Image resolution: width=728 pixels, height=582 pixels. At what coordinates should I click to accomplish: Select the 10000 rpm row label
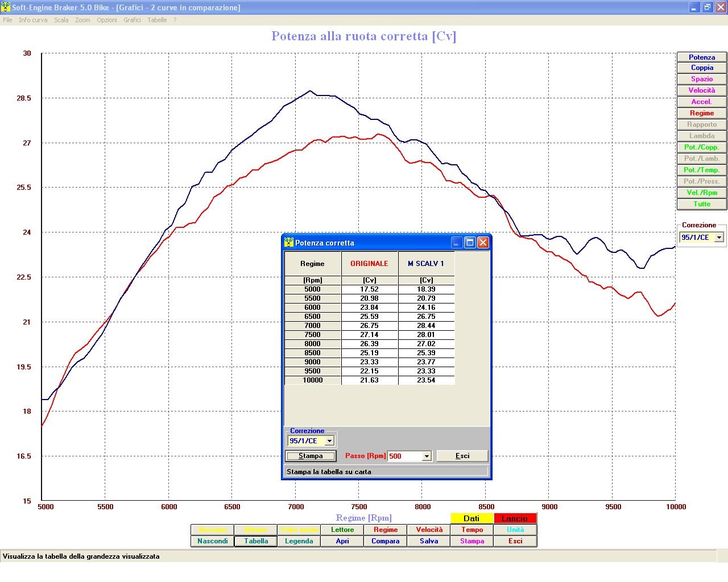coord(312,380)
